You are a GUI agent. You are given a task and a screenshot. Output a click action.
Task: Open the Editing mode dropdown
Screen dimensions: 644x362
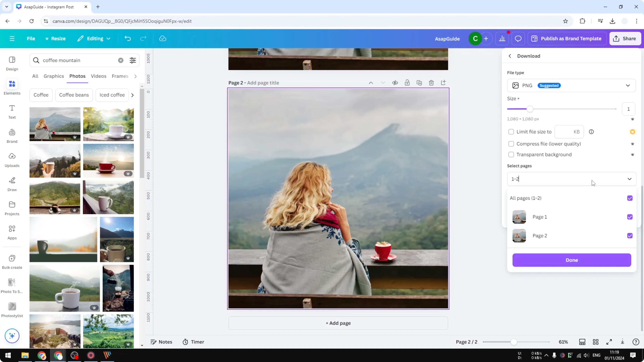coord(94,38)
